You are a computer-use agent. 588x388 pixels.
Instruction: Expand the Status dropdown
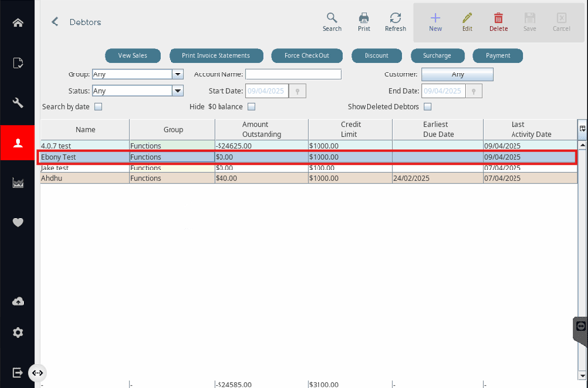[178, 91]
